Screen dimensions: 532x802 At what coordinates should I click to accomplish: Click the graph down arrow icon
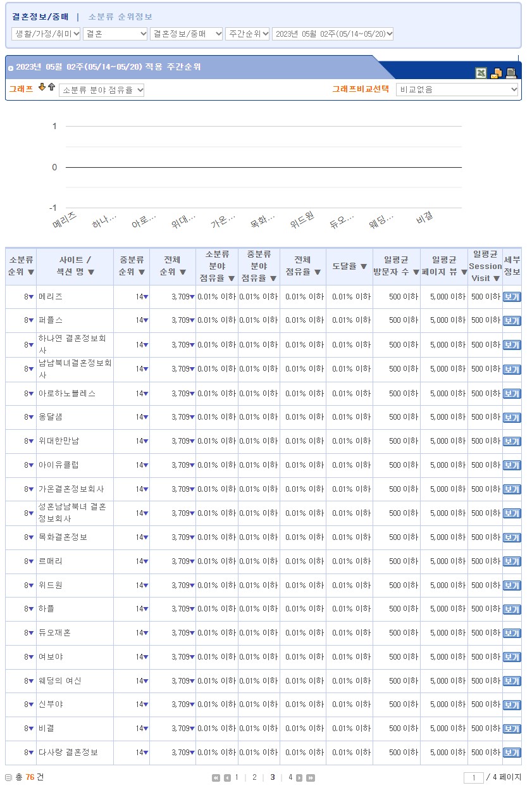pos(42,87)
